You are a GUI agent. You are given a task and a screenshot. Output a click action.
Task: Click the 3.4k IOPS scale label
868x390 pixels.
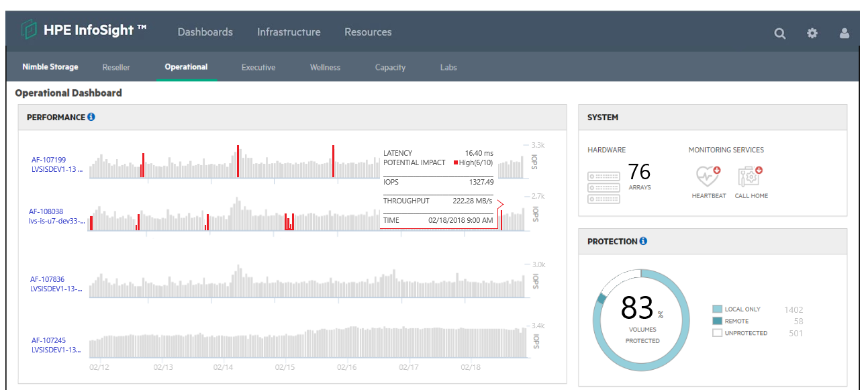(x=538, y=326)
